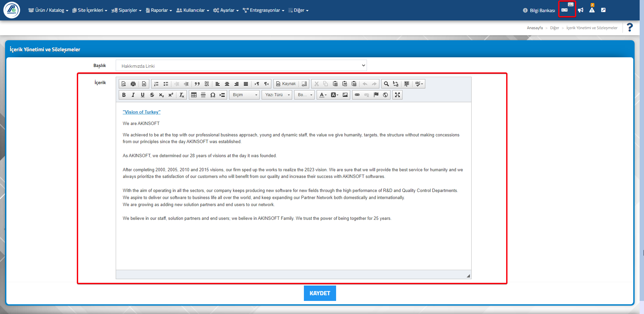Click the language translation icon

click(x=565, y=10)
